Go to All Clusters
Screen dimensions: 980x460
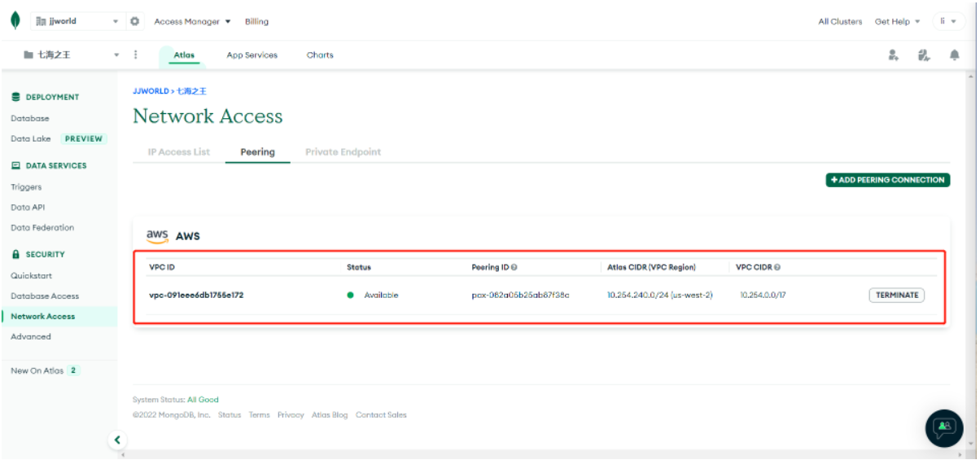tap(840, 21)
